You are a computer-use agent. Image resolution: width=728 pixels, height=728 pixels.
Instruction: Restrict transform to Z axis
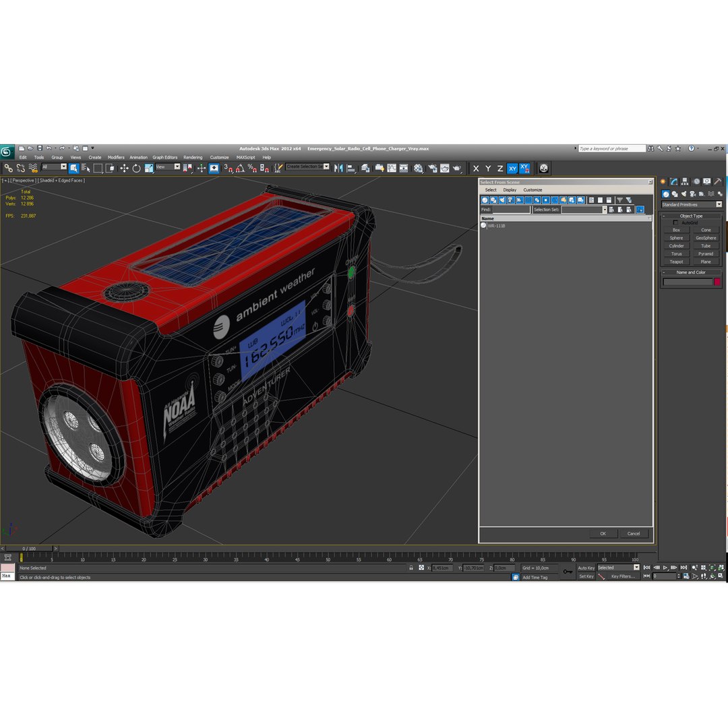(500, 169)
